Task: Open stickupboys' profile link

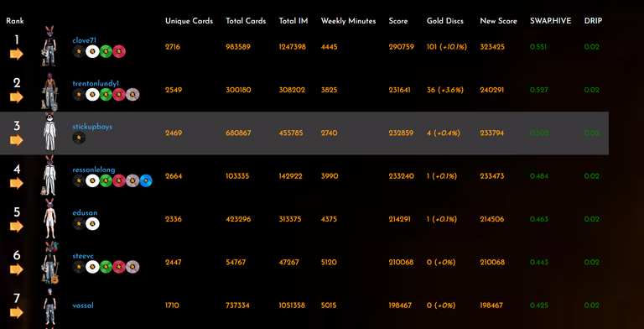Action: point(92,127)
